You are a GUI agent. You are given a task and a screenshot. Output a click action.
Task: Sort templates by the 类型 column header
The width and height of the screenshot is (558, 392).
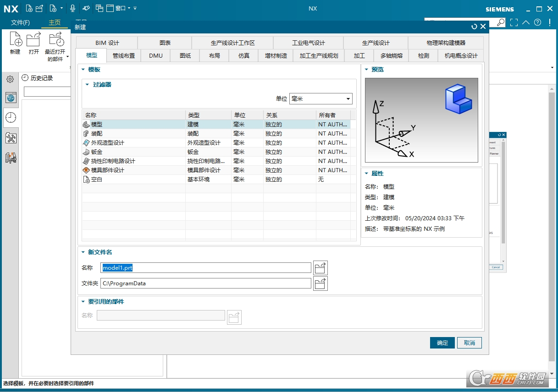click(208, 115)
